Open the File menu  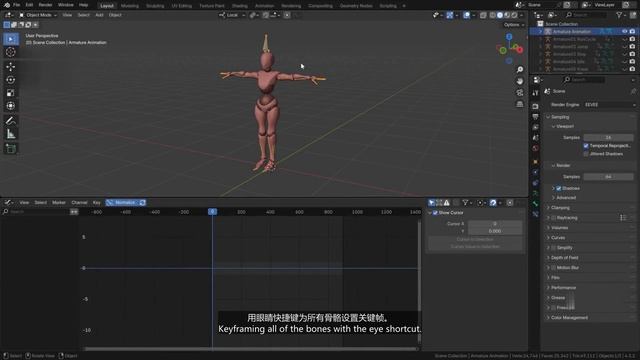point(16,5)
